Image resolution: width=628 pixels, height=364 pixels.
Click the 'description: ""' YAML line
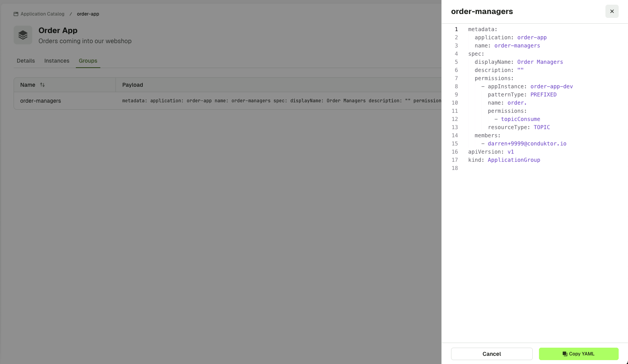(499, 70)
